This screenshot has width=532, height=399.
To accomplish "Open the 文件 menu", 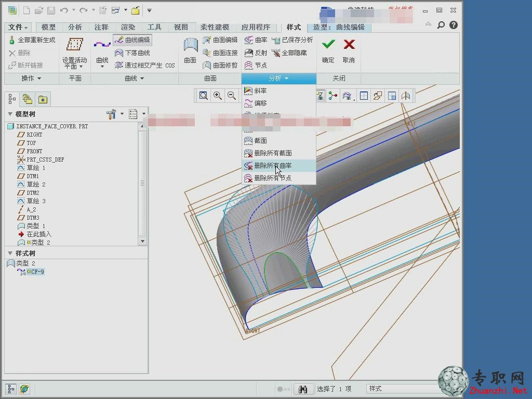I will 18,27.
